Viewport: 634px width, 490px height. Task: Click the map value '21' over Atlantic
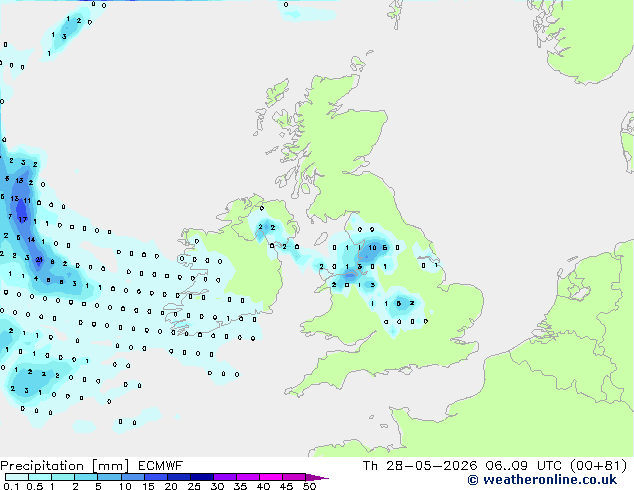click(39, 260)
